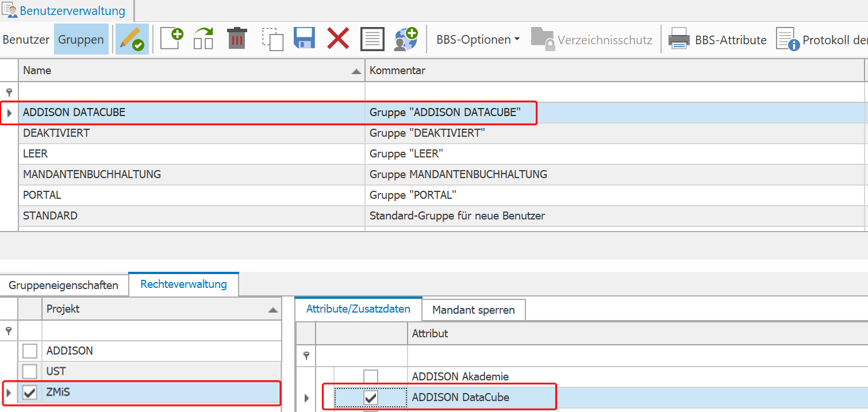Select the MANDANTENBUCHHALTUNG group row

pyautogui.click(x=442, y=174)
